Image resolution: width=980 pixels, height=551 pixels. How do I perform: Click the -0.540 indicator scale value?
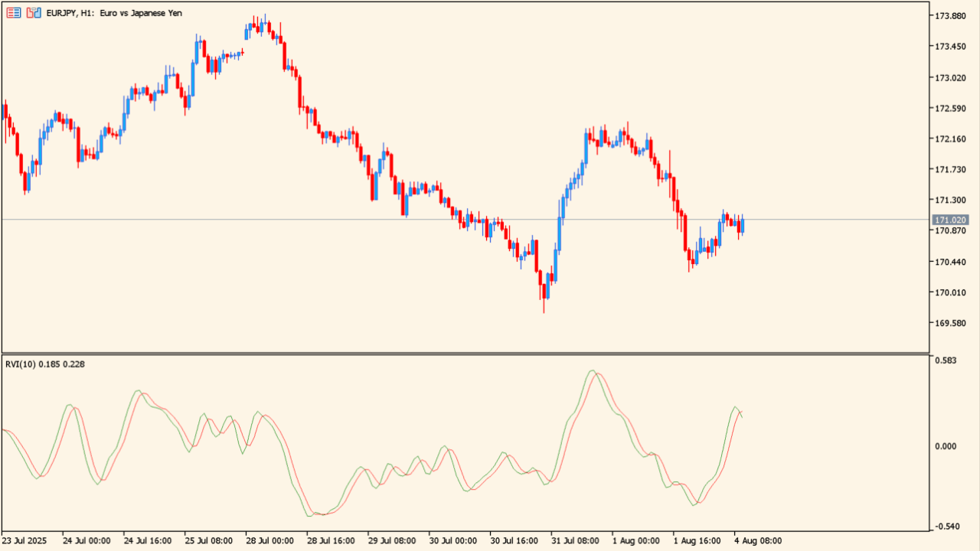[946, 527]
